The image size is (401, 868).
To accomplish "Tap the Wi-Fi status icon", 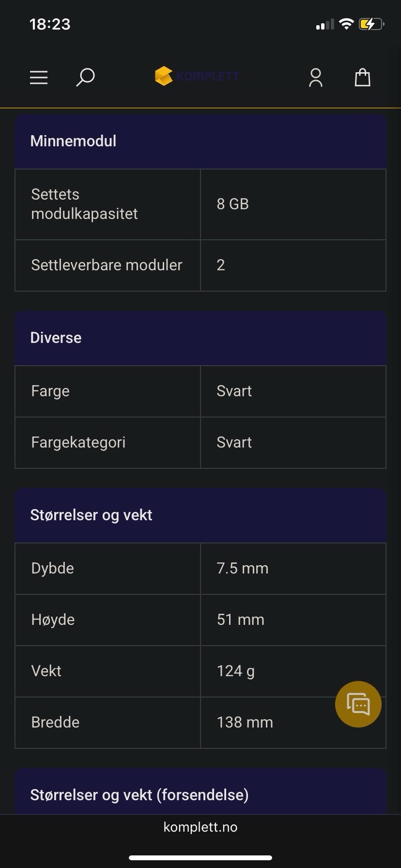I will [x=346, y=24].
